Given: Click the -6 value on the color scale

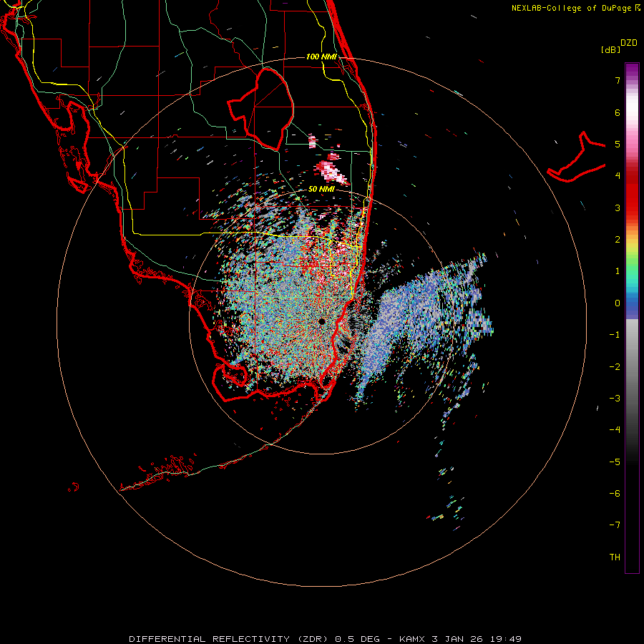Looking at the screenshot, I should pyautogui.click(x=615, y=494).
